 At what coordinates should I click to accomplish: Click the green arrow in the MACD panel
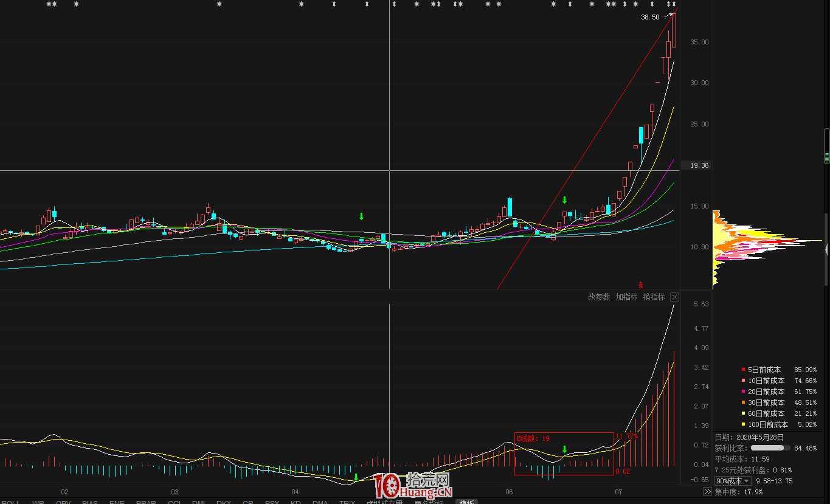coord(564,449)
